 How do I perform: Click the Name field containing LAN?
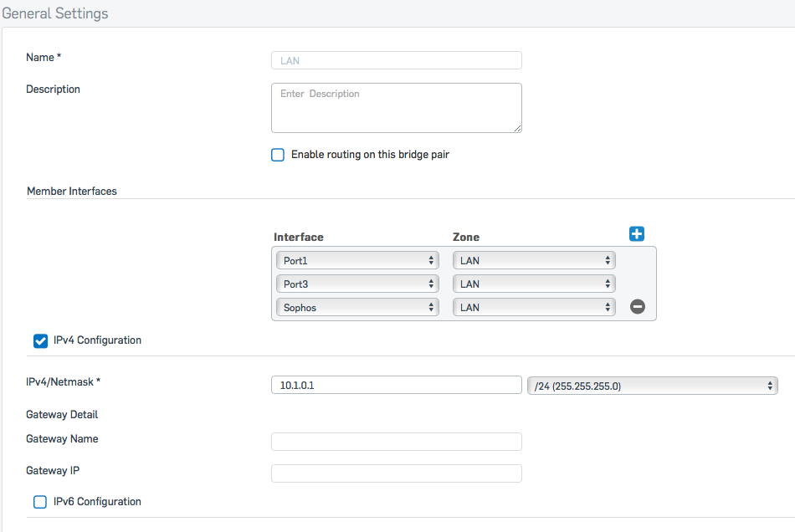click(397, 60)
